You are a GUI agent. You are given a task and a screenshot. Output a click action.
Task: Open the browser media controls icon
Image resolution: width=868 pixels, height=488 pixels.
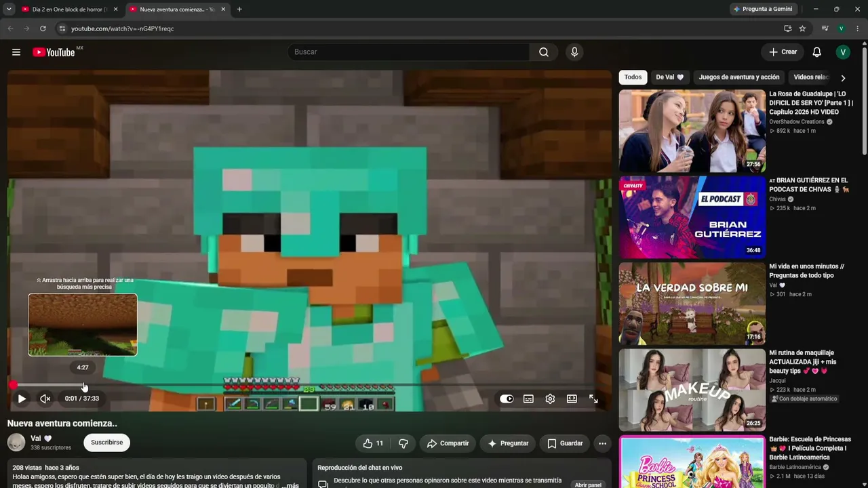point(825,28)
